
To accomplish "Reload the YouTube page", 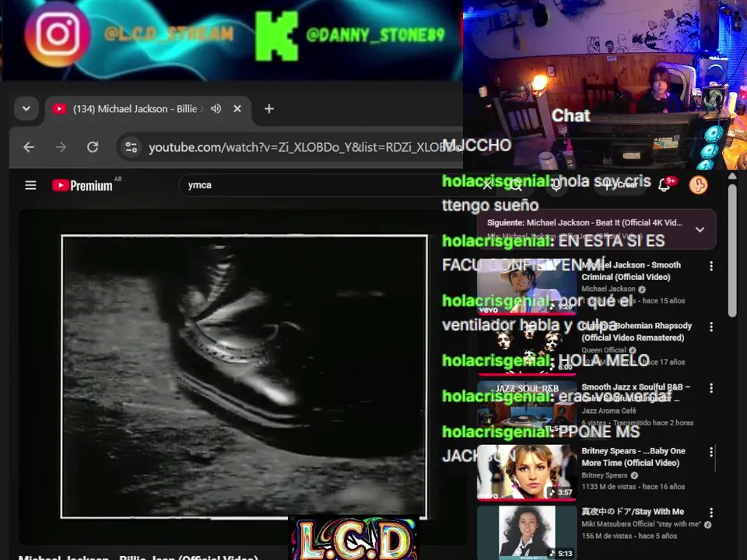I will [93, 147].
